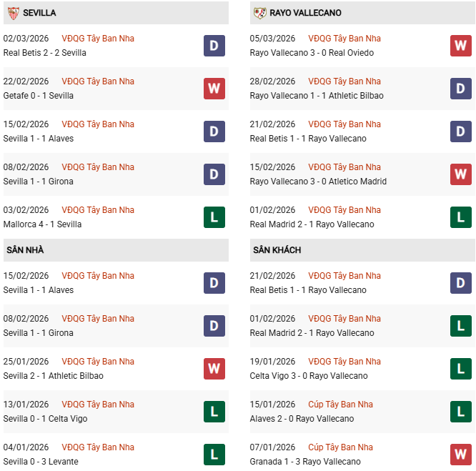Open the SÂN KHÁCH section header

pos(277,250)
